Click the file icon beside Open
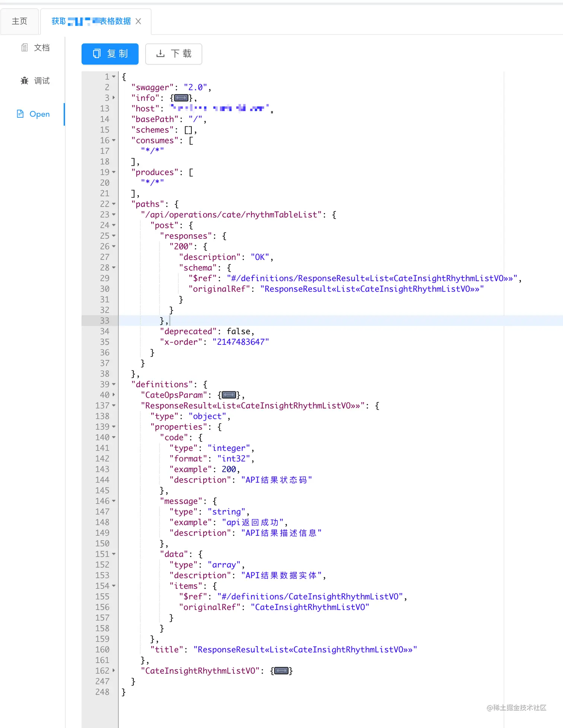Viewport: 563px width, 728px height. click(20, 114)
